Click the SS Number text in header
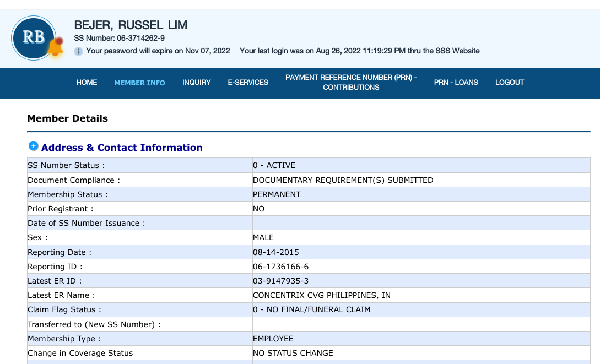 (119, 39)
